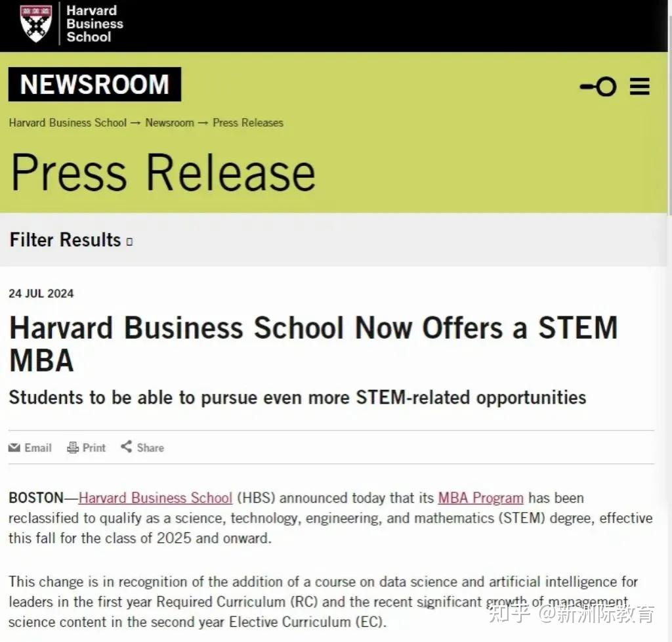672x642 pixels.
Task: Select NEWSROOM in the header
Action: pyautogui.click(x=94, y=84)
